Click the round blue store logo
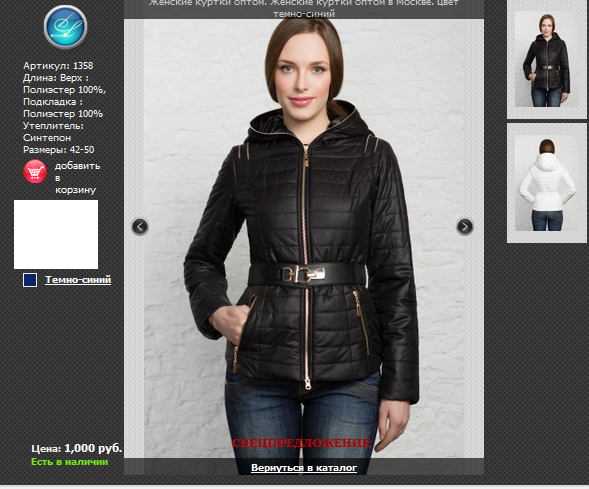 [65, 27]
